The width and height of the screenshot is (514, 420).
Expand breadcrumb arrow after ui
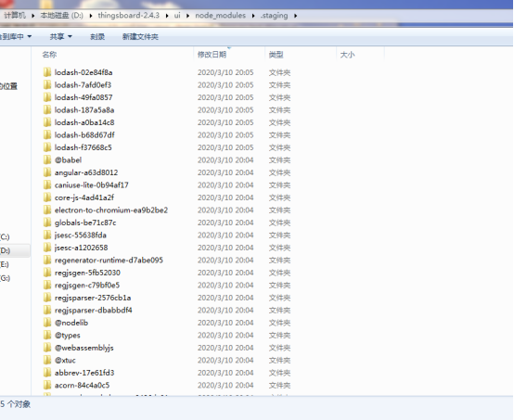tap(187, 16)
